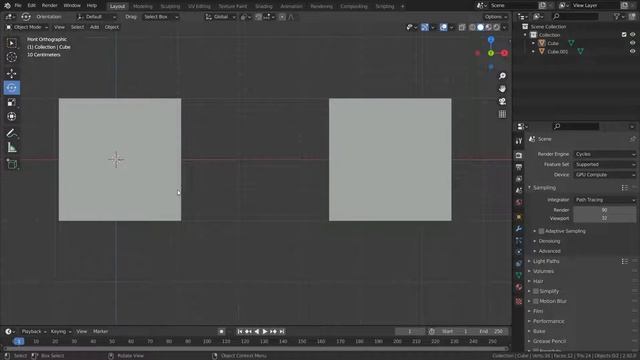Toggle the camera view icon

pyautogui.click(x=502, y=101)
